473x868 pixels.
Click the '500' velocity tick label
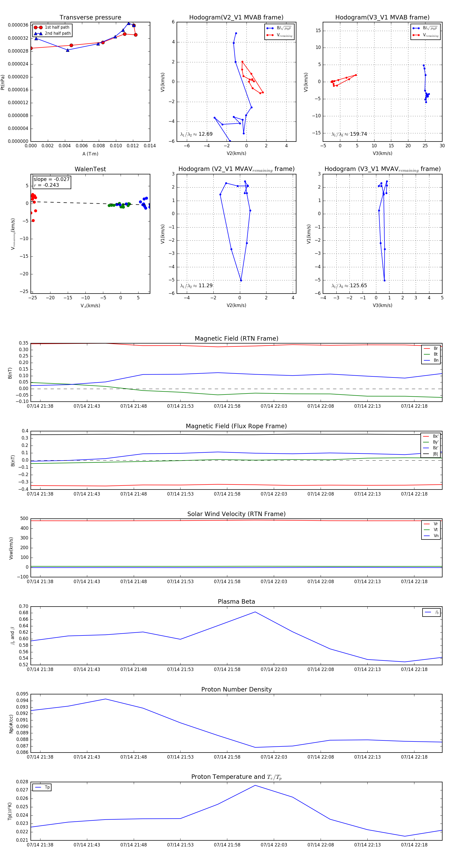[24, 519]
